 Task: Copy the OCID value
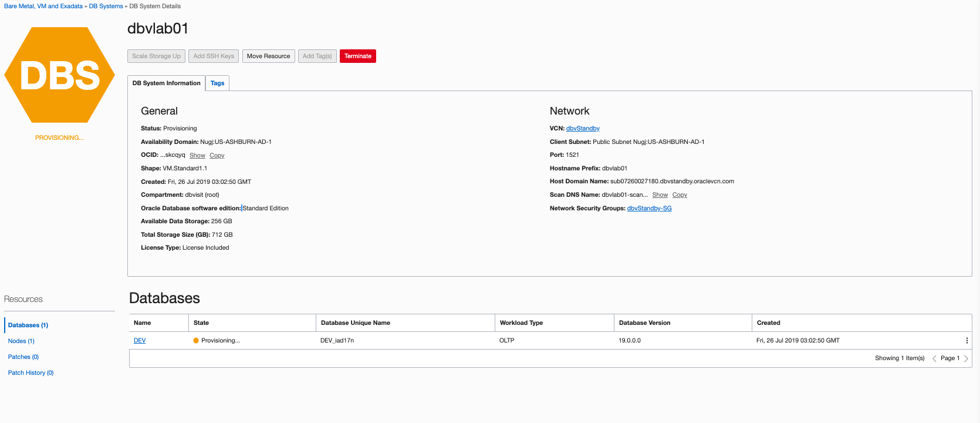click(217, 156)
